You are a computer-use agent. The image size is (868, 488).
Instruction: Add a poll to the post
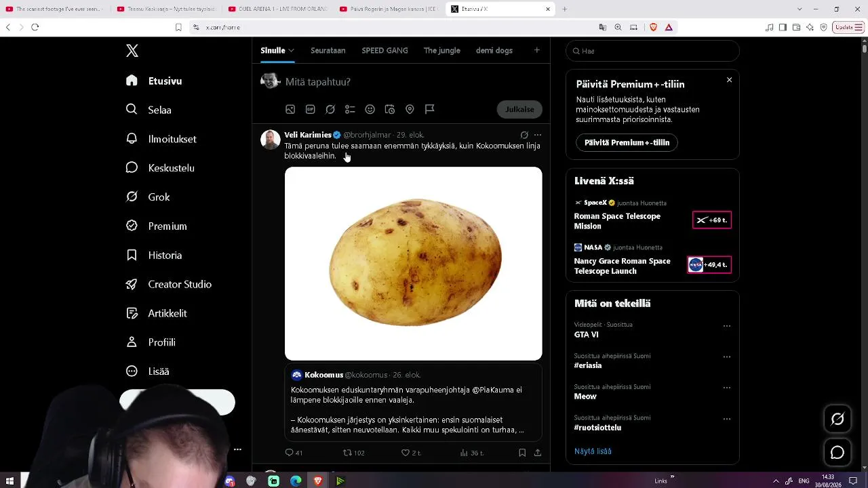coord(350,109)
